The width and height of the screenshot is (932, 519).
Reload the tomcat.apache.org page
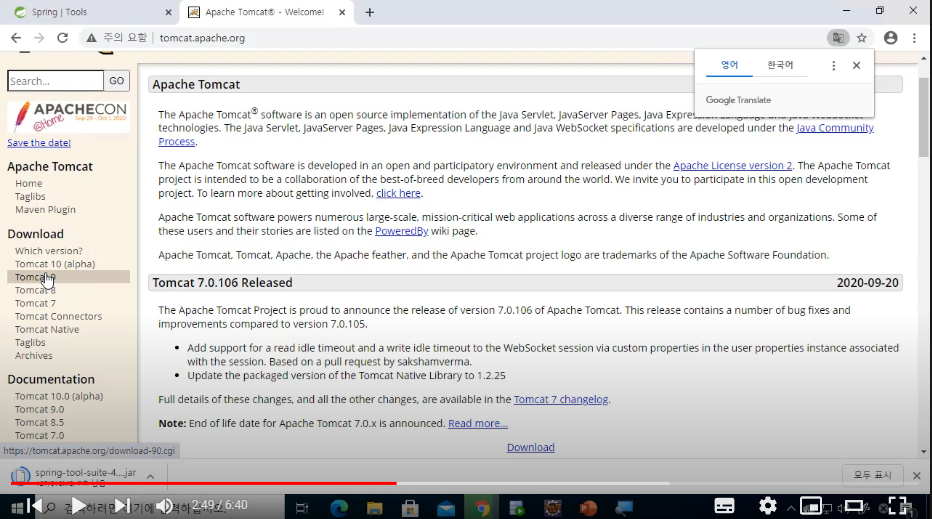62,38
